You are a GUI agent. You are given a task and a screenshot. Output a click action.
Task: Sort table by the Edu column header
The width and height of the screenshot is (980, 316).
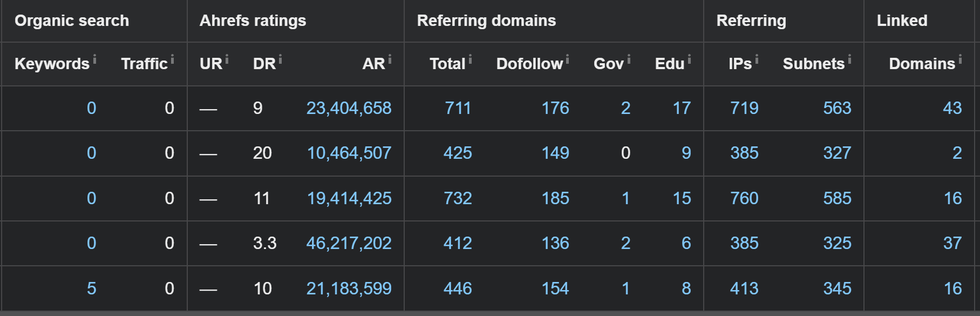[669, 64]
